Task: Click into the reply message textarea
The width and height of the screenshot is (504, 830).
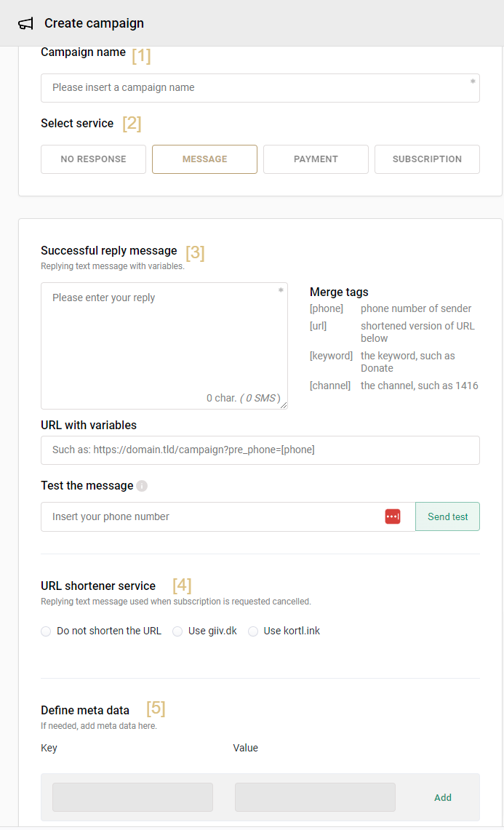Action: [164, 346]
